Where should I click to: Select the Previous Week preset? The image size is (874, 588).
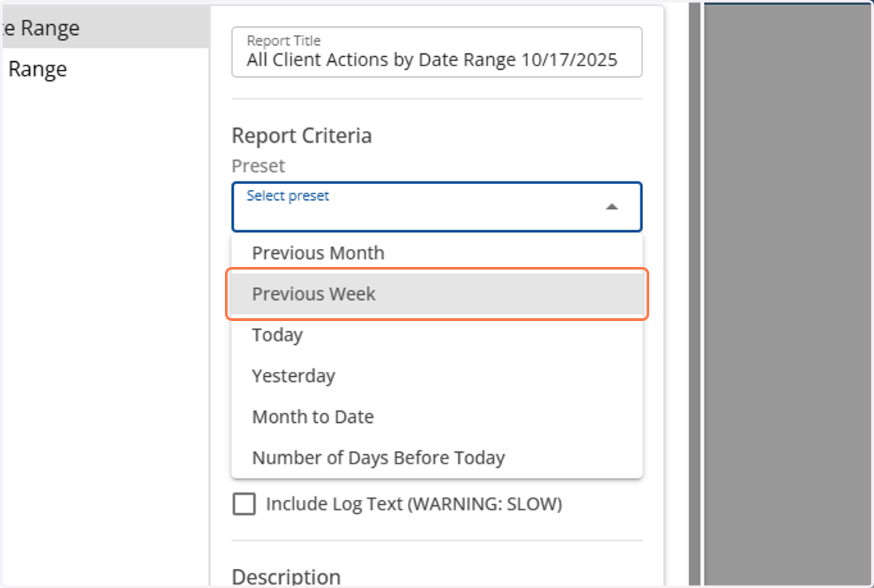pyautogui.click(x=437, y=294)
